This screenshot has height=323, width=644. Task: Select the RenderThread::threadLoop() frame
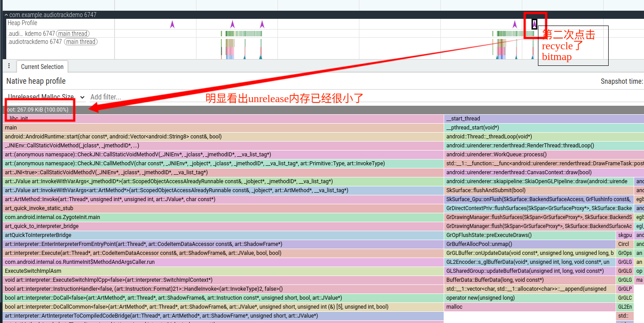point(544,146)
